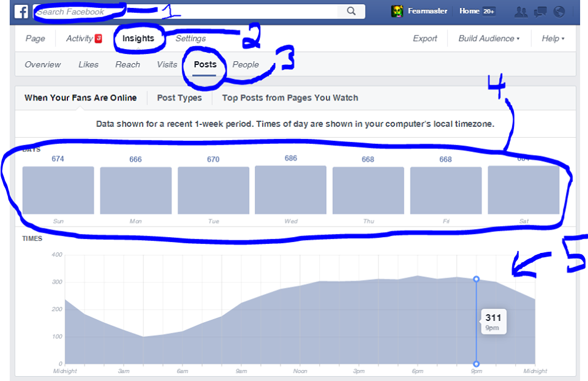Click the 9am axis label

click(241, 371)
